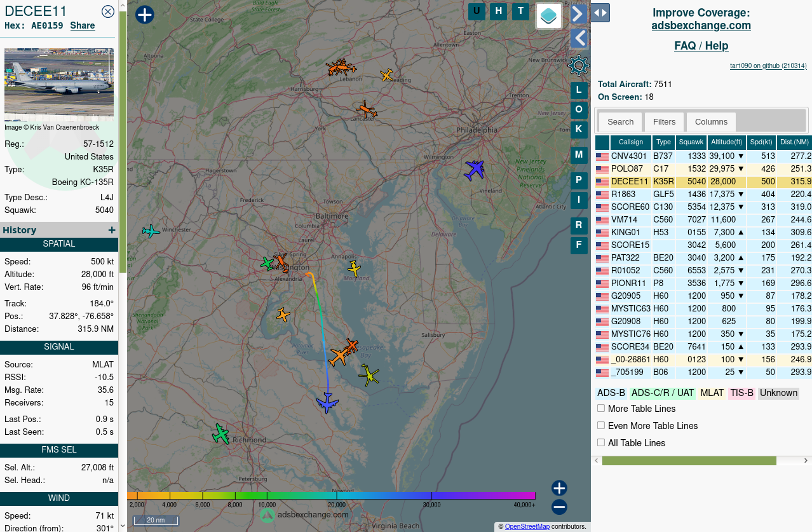Select the orange aircraft cluster near Lebanon
Screen dimensions: 812x532
[341, 67]
